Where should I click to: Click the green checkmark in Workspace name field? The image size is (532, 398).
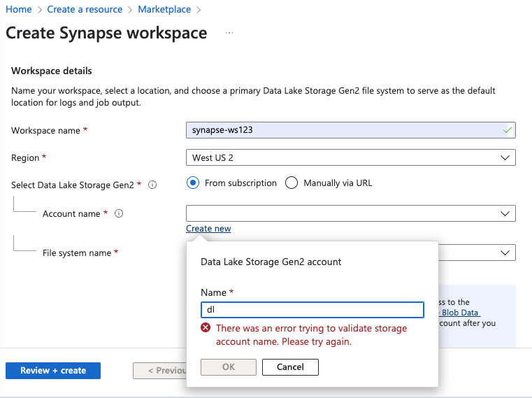click(508, 130)
